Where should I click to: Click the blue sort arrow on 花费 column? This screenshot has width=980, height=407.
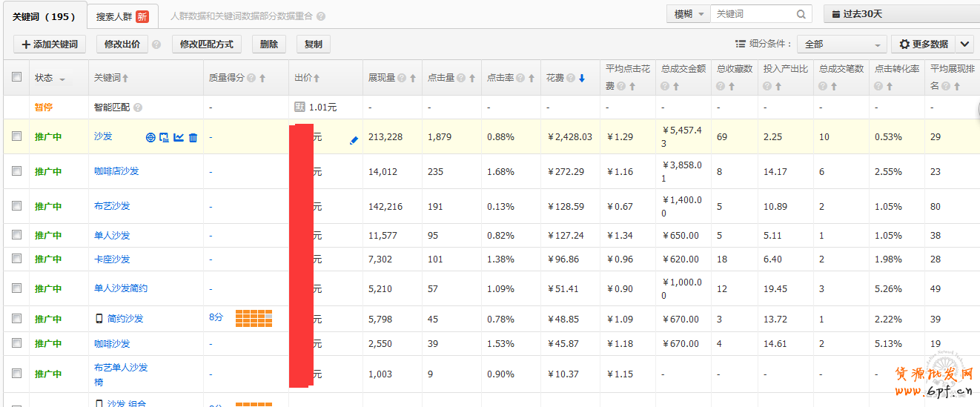point(582,78)
